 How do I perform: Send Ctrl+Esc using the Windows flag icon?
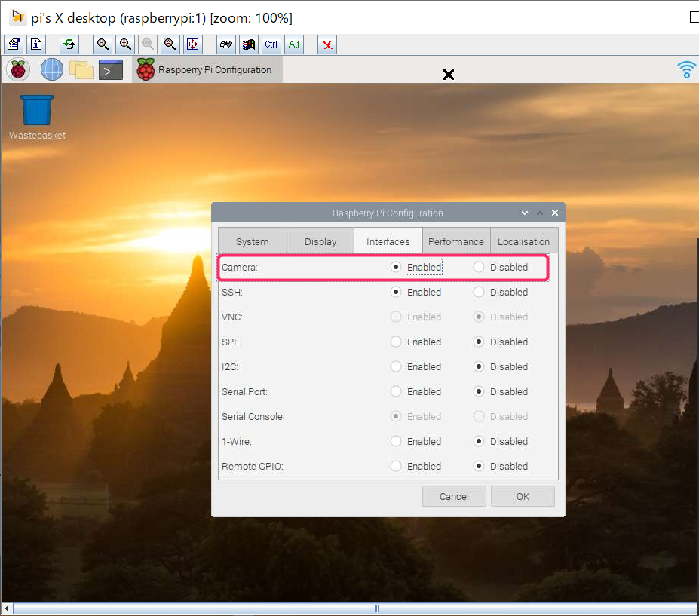249,44
